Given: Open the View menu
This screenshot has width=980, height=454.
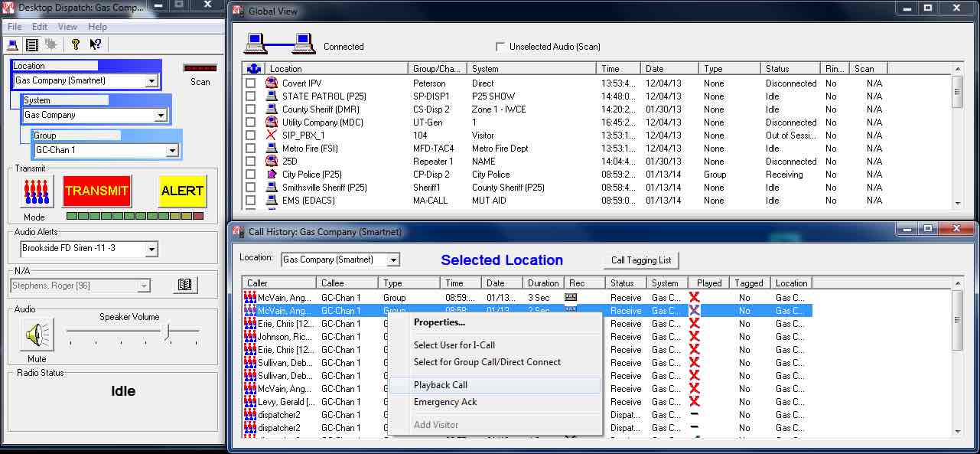Looking at the screenshot, I should point(67,27).
